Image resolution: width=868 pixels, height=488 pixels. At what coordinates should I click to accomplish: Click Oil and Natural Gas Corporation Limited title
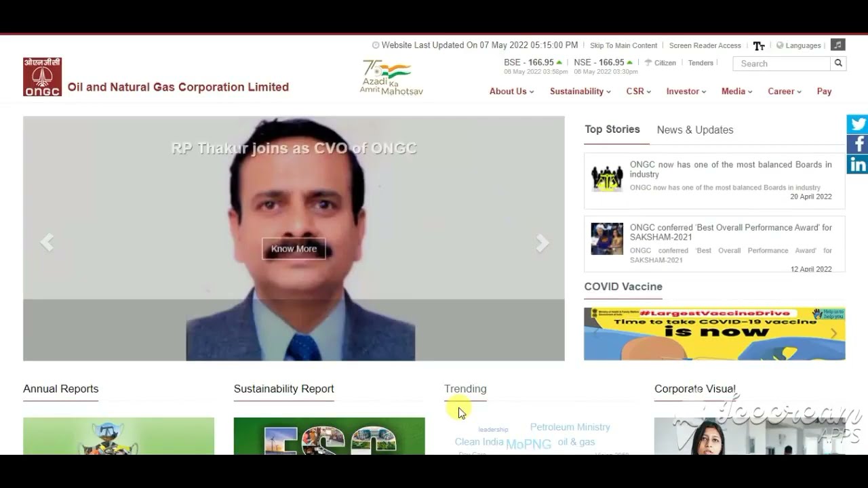(178, 87)
